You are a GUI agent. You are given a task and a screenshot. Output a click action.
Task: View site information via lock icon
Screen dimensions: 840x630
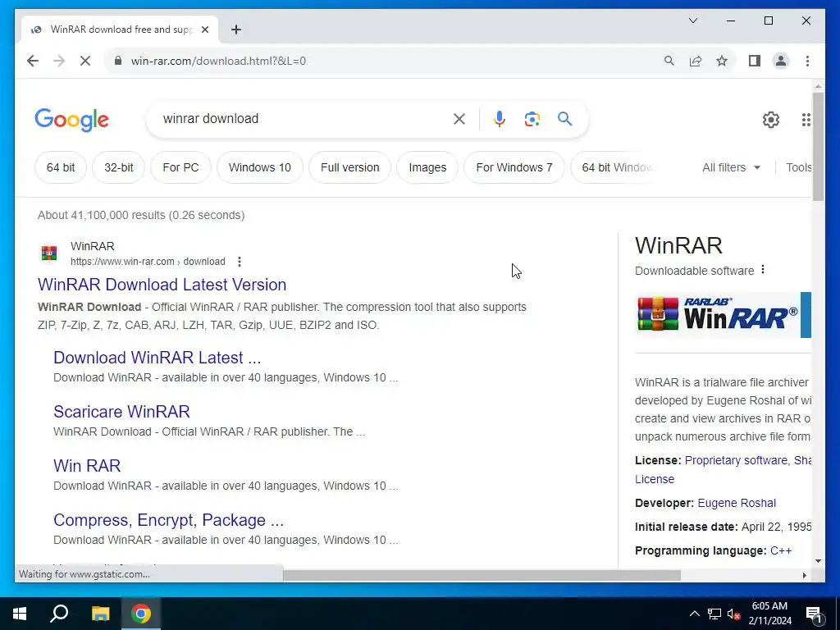[x=118, y=61]
